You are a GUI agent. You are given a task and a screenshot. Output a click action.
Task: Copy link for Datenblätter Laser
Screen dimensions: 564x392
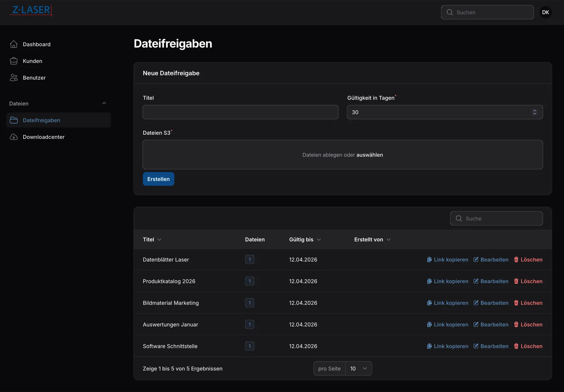click(447, 259)
